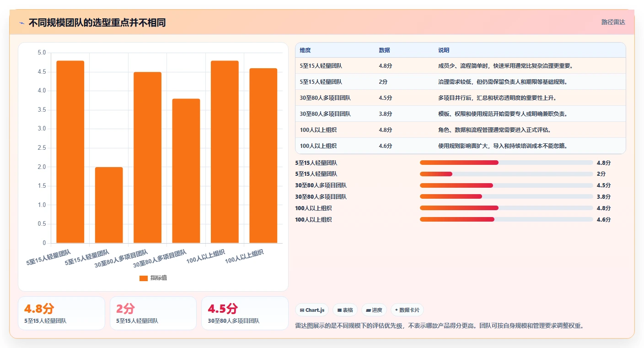Click the icon inside the Chart.js chip
644x348 pixels.
[x=302, y=310]
